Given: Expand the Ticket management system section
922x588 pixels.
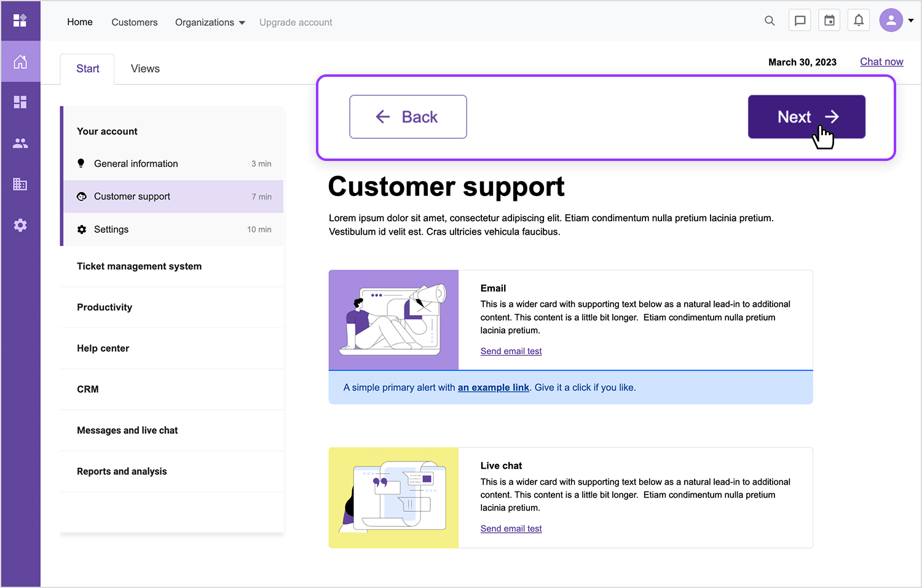Looking at the screenshot, I should pyautogui.click(x=172, y=266).
